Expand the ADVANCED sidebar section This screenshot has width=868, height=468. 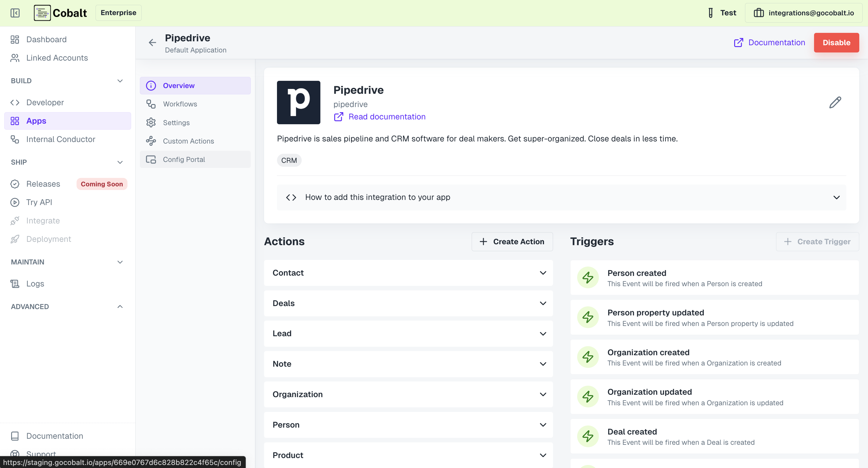point(120,306)
